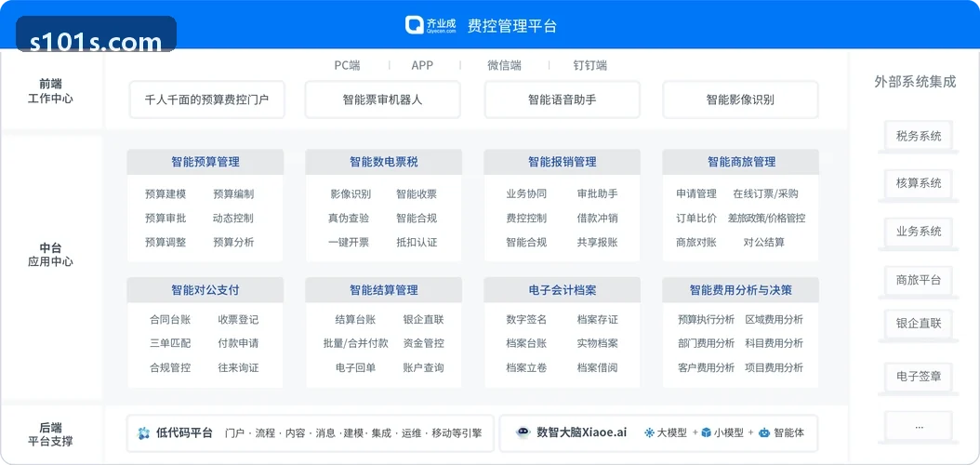The image size is (980, 465).
Task: Click the 电子会计档案 module header
Action: pos(562,290)
